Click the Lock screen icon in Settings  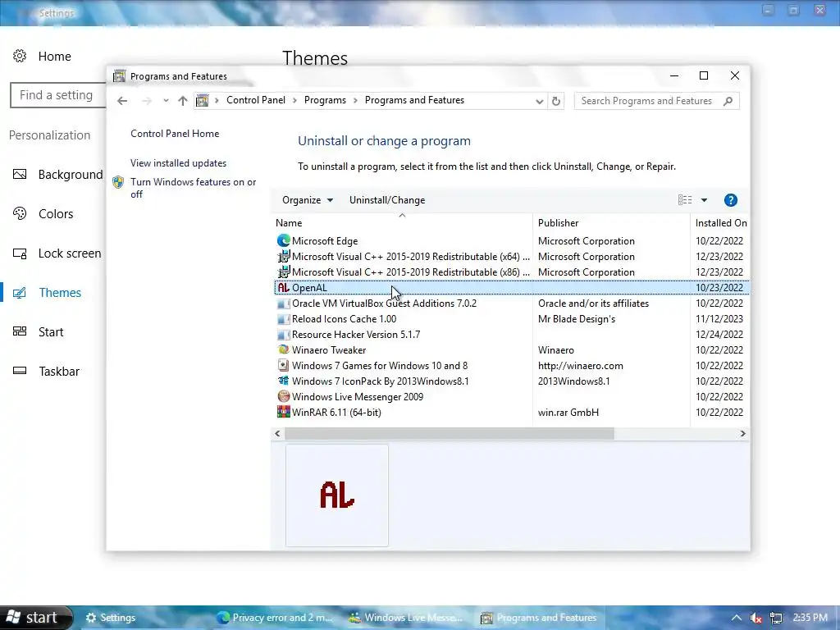[20, 253]
